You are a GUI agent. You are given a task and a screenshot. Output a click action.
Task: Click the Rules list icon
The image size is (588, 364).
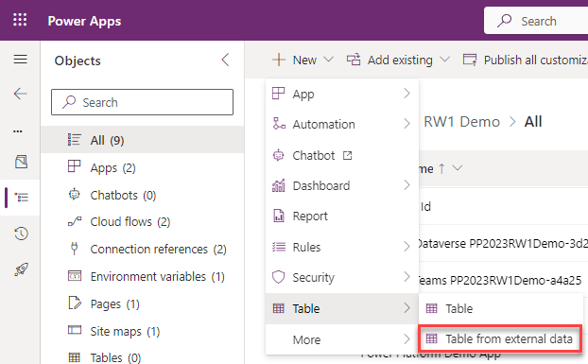(278, 247)
